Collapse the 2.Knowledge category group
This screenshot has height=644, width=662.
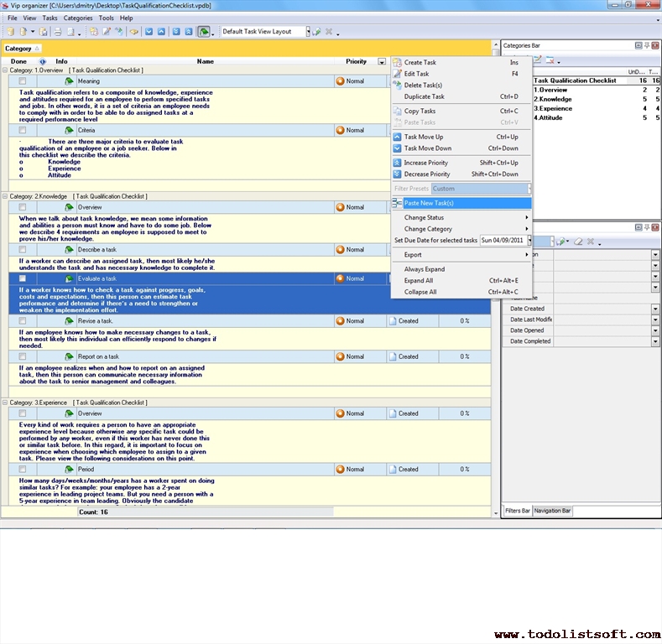click(5, 196)
